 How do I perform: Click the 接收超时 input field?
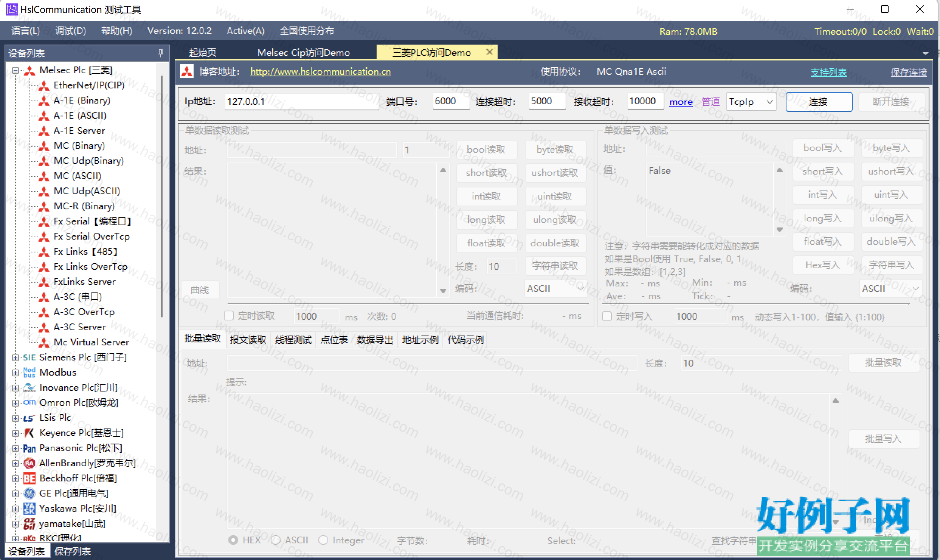pos(645,101)
